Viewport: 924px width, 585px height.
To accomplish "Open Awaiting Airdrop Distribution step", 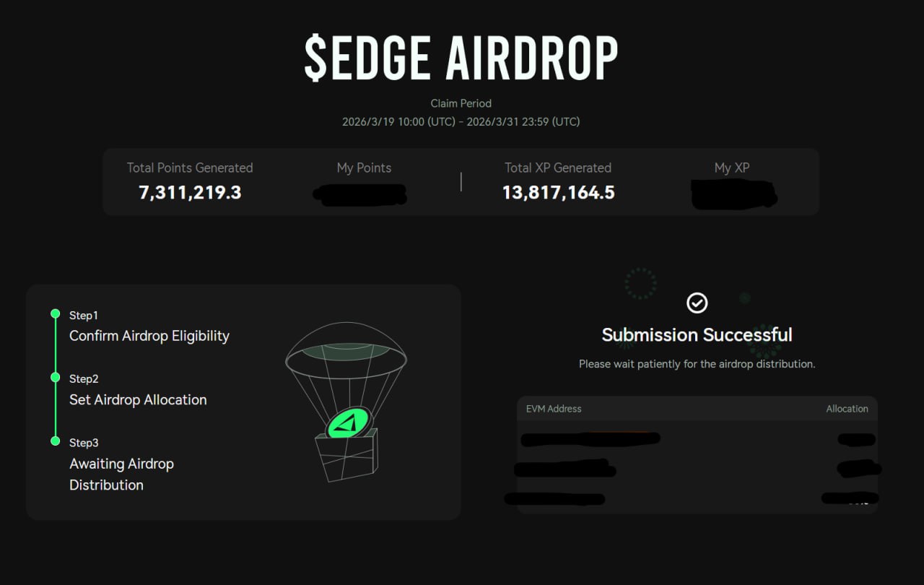I will (121, 474).
